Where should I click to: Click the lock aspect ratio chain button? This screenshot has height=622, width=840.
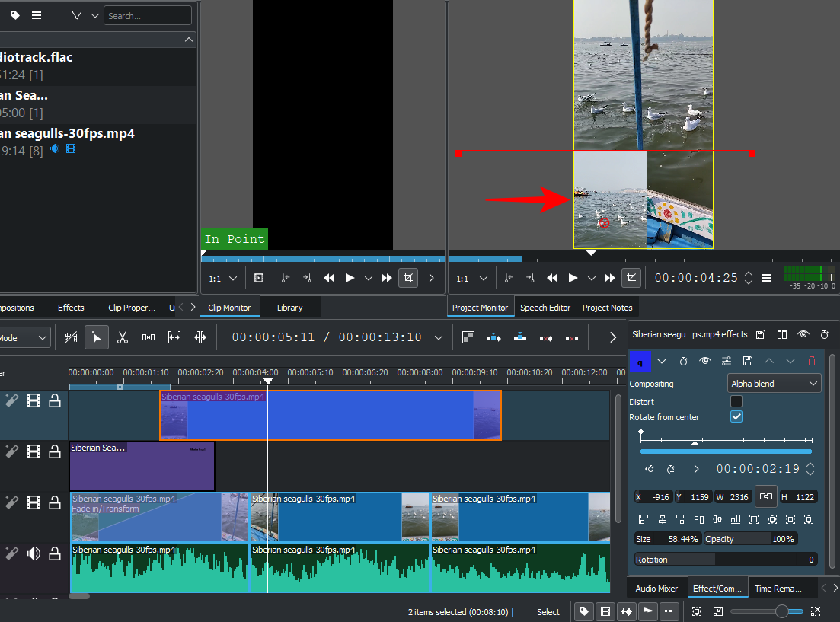point(765,497)
